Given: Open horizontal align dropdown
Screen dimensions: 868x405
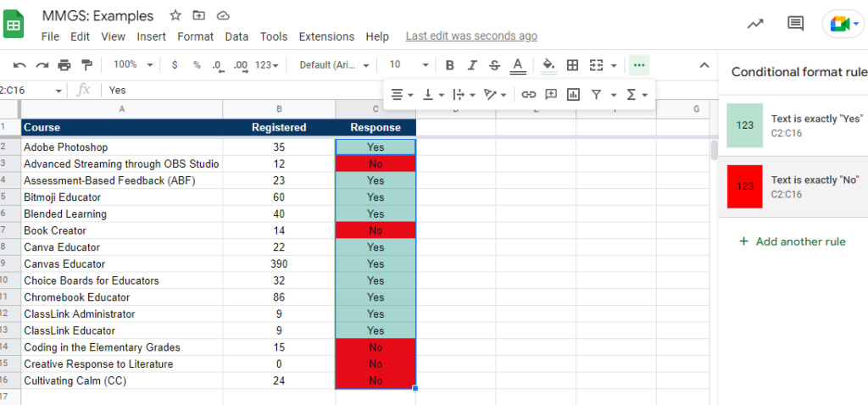Looking at the screenshot, I should point(402,95).
